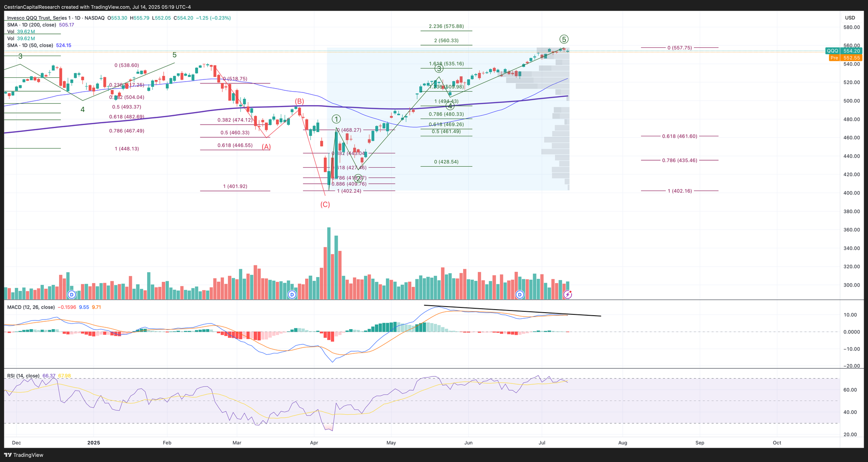Viewport: 868px width, 462px height.
Task: Click the 0 (557.75) retracement label
Action: pos(680,48)
